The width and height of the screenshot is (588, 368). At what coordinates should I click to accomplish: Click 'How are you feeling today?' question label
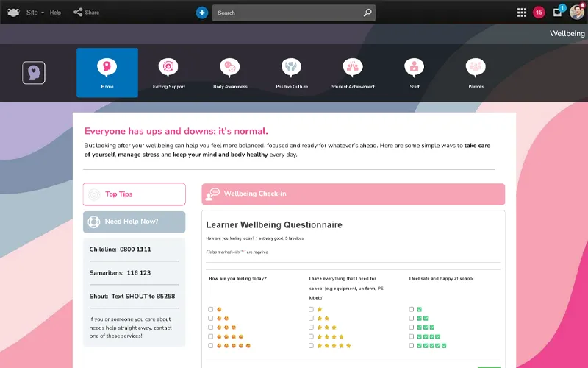click(237, 279)
